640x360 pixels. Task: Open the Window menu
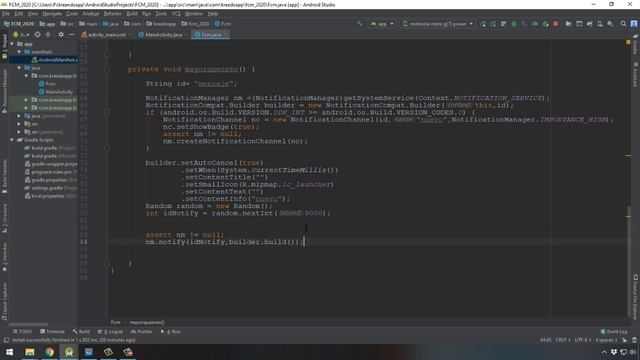tap(194, 14)
